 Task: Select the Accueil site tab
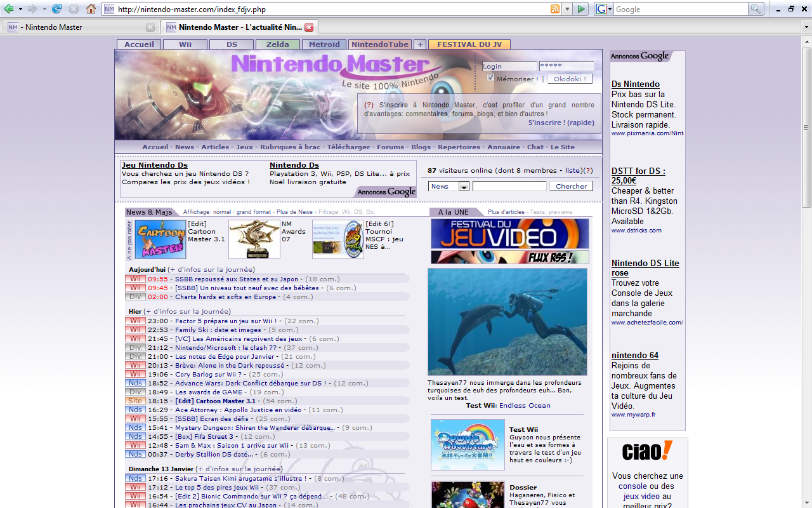pyautogui.click(x=139, y=44)
